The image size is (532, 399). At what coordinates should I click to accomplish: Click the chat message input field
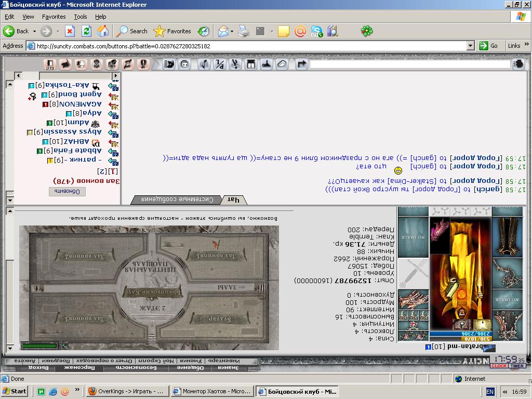click(410, 64)
